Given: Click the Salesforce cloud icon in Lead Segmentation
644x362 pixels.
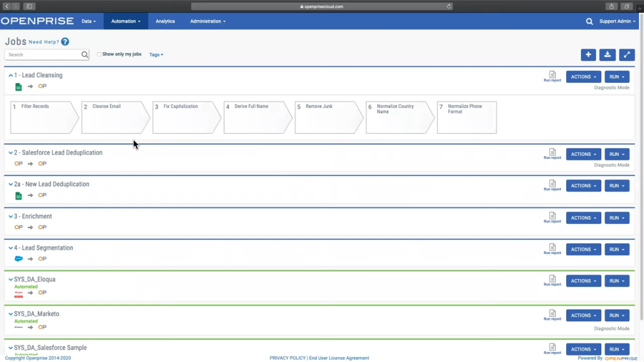Looking at the screenshot, I should pos(19,259).
